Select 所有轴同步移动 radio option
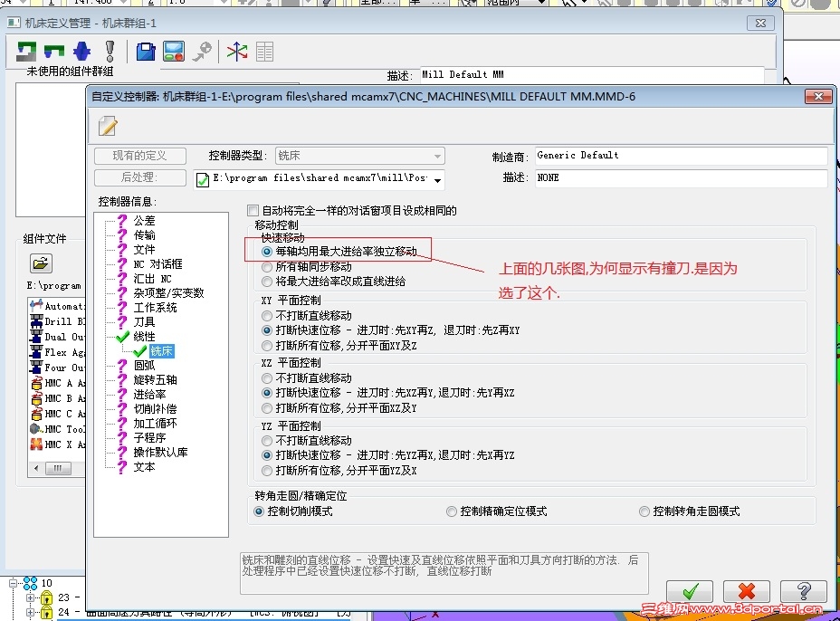Image resolution: width=840 pixels, height=621 pixels. click(267, 266)
